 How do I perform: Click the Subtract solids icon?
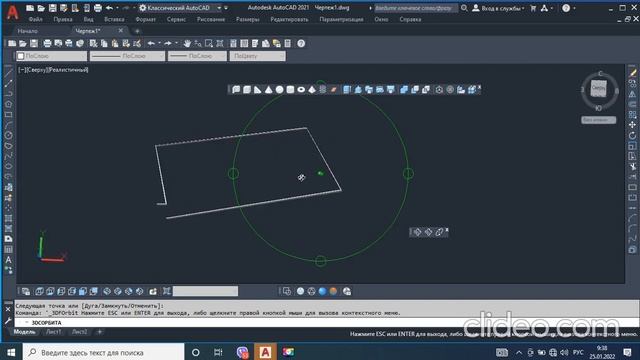415,89
